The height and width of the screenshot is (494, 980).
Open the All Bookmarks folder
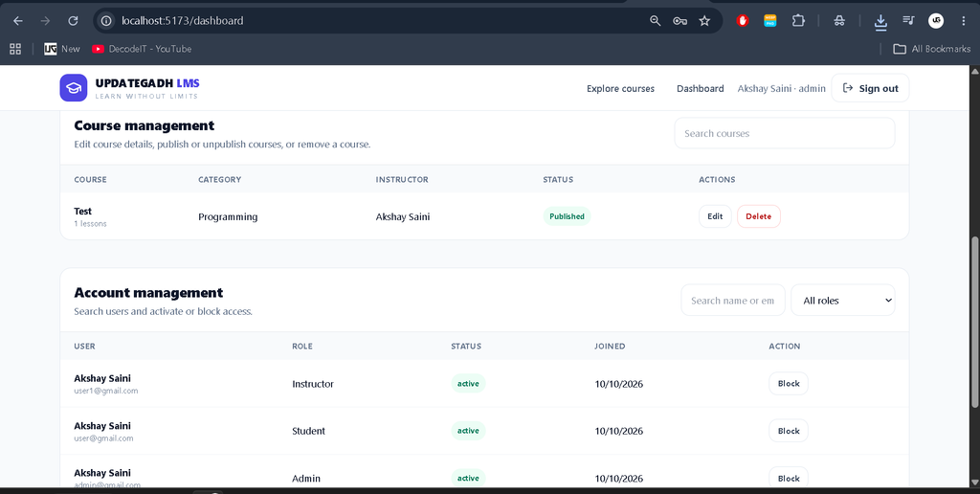pos(932,49)
